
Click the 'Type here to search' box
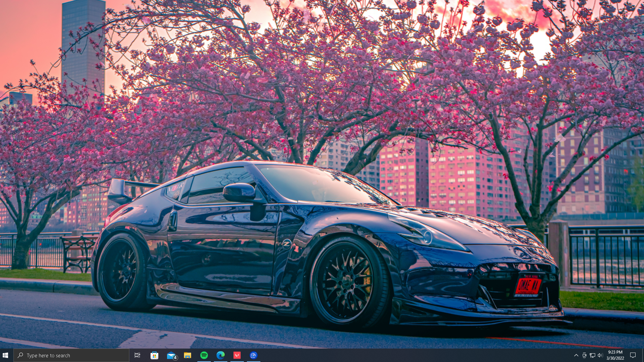(71, 355)
